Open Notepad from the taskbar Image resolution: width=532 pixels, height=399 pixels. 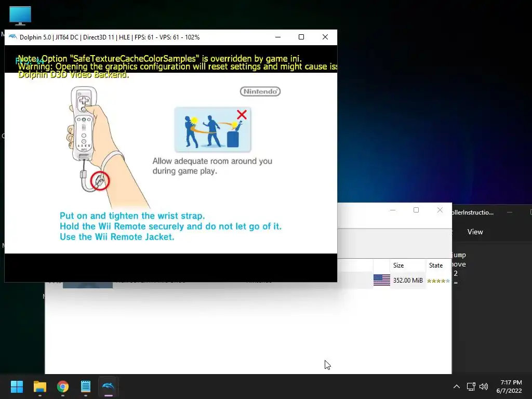[86, 387]
